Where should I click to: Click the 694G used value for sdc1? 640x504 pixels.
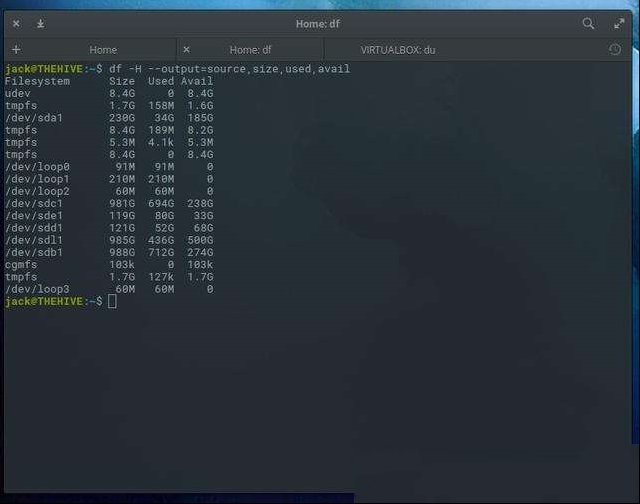click(x=161, y=204)
